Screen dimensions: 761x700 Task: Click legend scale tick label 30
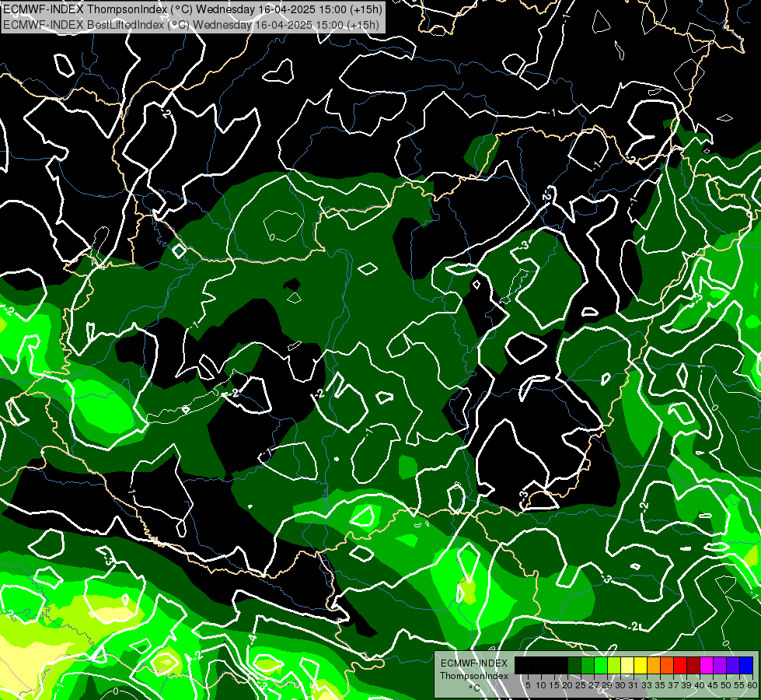tap(620, 685)
